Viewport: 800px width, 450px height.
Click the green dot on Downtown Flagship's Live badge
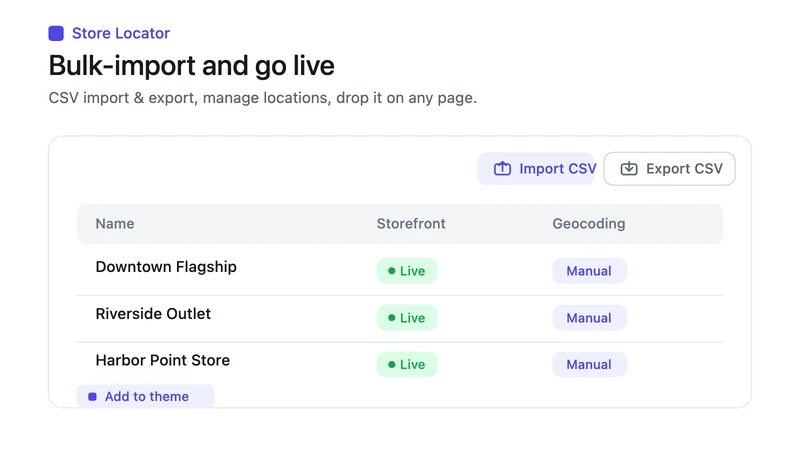pos(391,271)
